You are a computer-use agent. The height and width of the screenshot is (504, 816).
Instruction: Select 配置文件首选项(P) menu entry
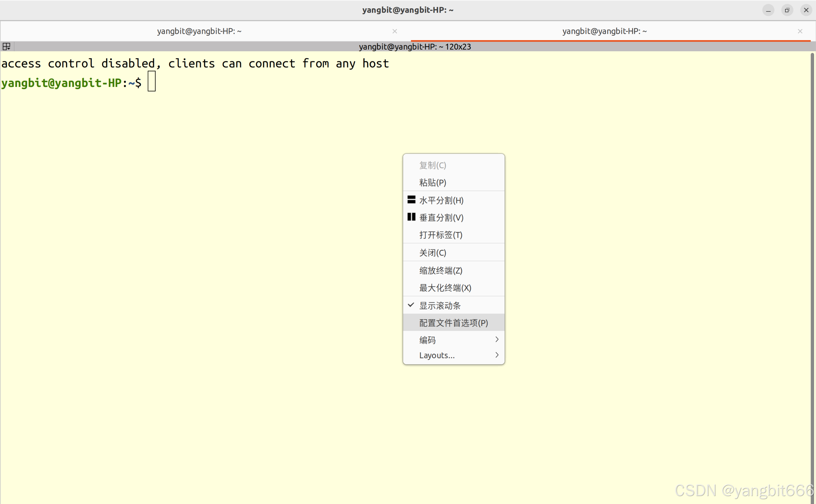[x=453, y=322]
